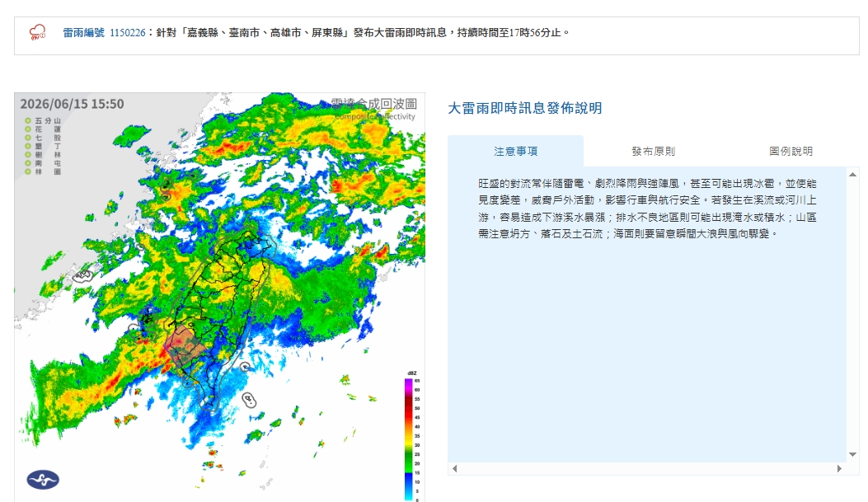Click the thunderstorm cloud warning icon
The height and width of the screenshot is (502, 868).
pyautogui.click(x=38, y=32)
